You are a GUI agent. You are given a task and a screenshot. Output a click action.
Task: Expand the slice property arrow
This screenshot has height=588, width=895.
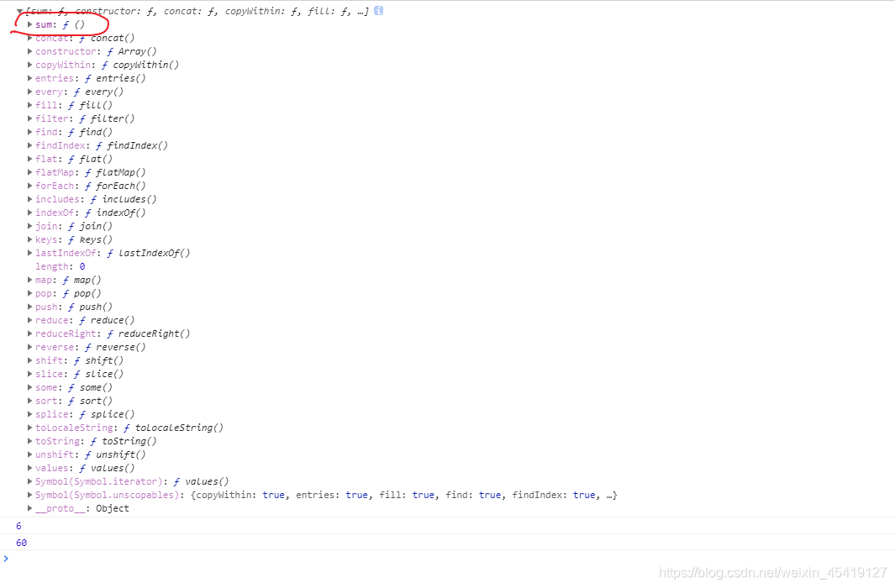tap(29, 374)
